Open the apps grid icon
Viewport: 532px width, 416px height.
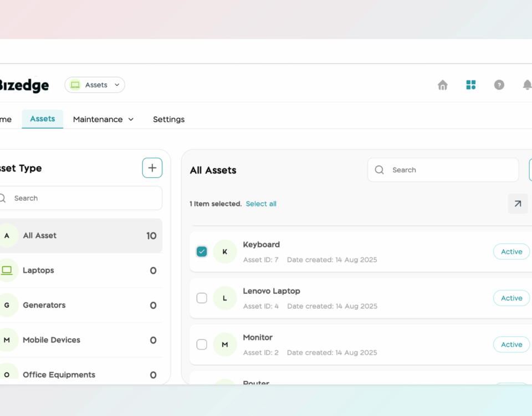click(x=470, y=85)
